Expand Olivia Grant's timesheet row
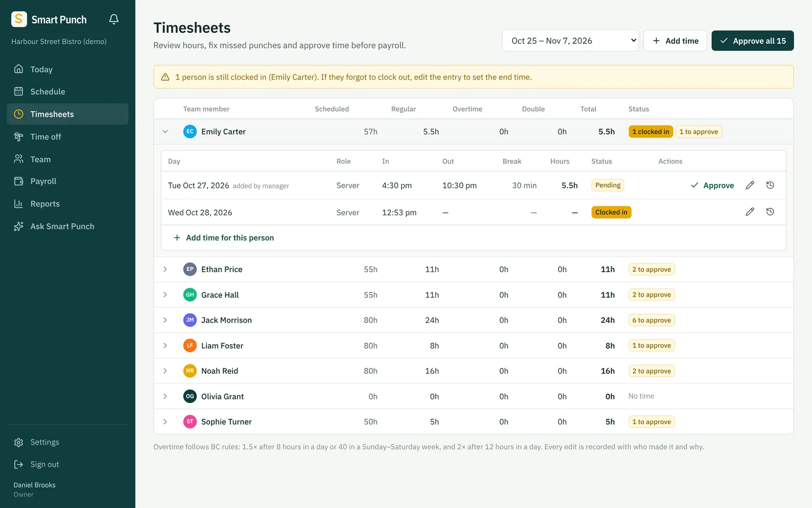 click(165, 396)
